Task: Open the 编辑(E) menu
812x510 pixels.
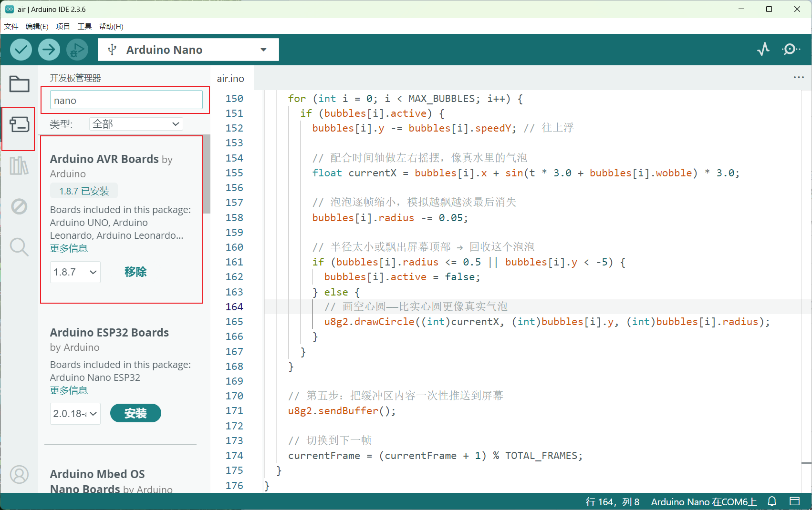Action: click(x=37, y=26)
